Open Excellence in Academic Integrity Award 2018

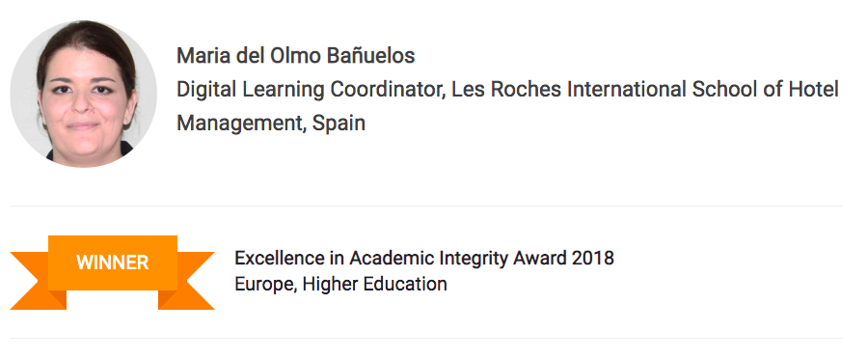pyautogui.click(x=424, y=259)
